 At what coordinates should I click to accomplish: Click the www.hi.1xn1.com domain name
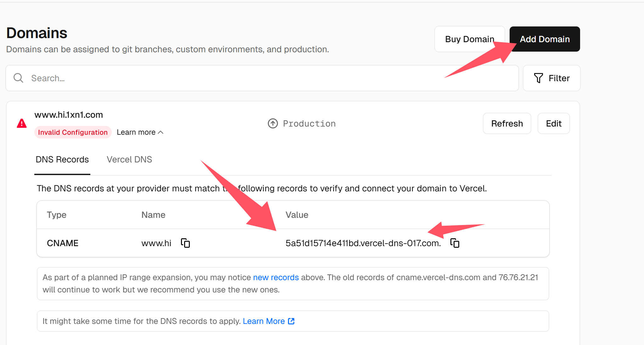(69, 115)
